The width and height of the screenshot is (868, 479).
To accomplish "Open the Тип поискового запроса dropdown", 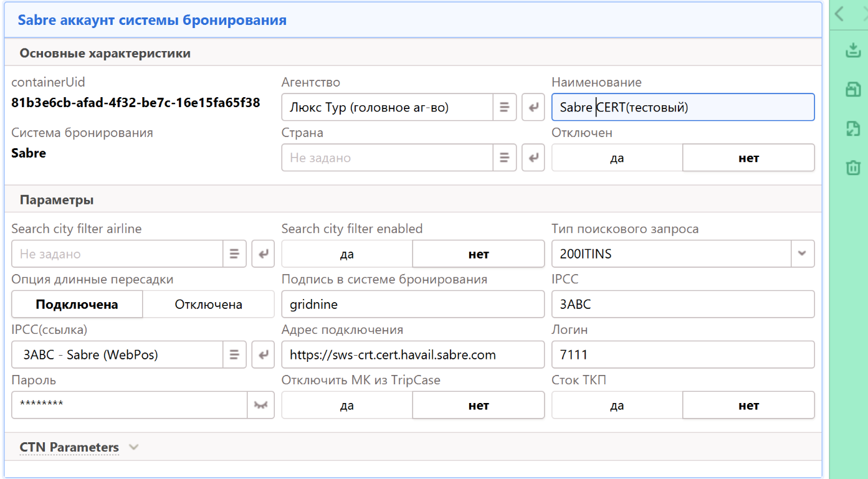I will pyautogui.click(x=802, y=254).
